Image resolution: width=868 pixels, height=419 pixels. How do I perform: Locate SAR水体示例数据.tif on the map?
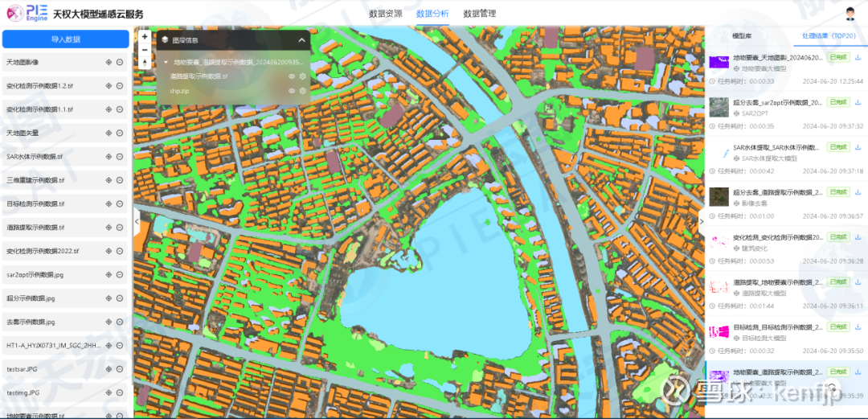pos(108,156)
